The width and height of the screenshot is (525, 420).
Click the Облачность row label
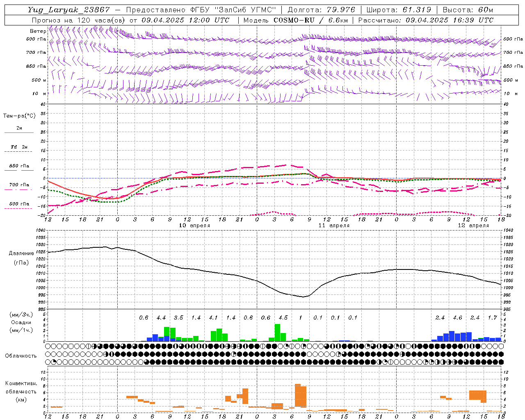click(21, 356)
